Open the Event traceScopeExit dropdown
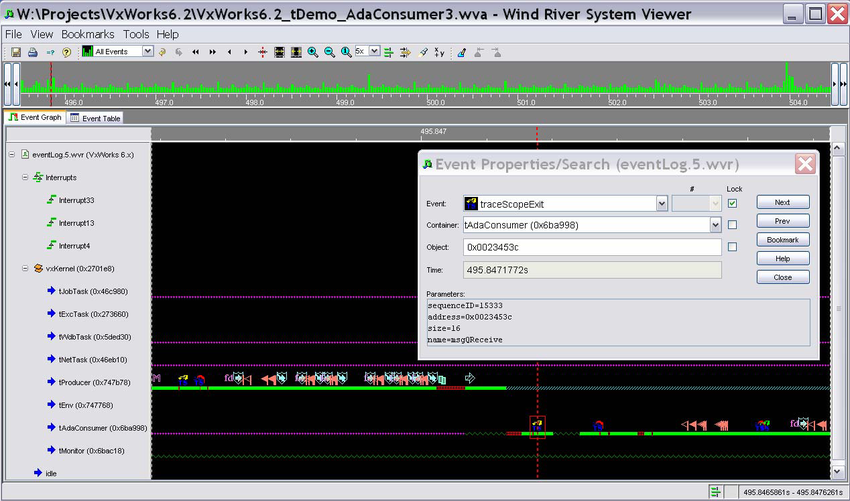This screenshot has height=501, width=850. pos(661,204)
